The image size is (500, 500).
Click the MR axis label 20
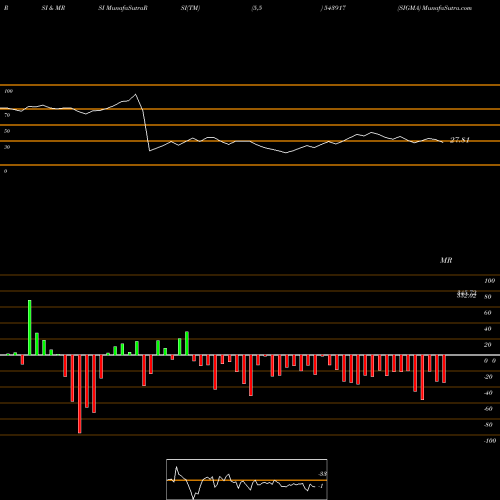tap(487, 345)
